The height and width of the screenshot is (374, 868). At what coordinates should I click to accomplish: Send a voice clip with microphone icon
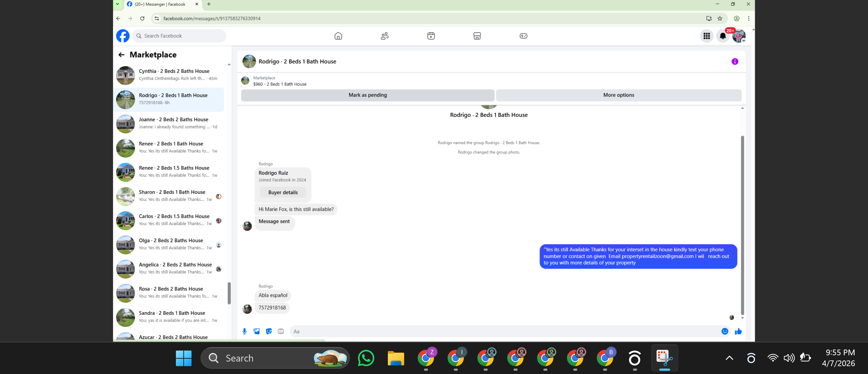click(245, 331)
